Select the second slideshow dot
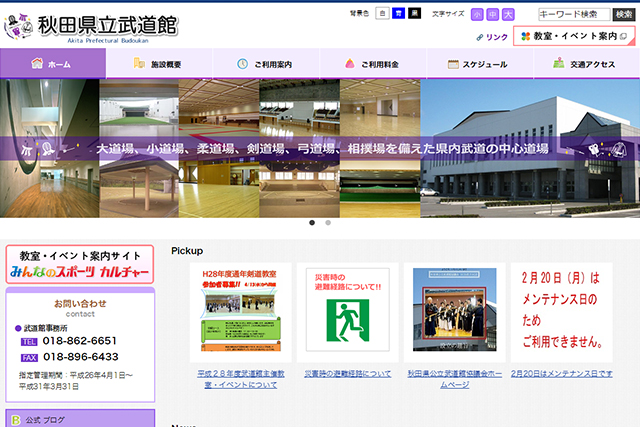640x427 pixels. pyautogui.click(x=328, y=222)
